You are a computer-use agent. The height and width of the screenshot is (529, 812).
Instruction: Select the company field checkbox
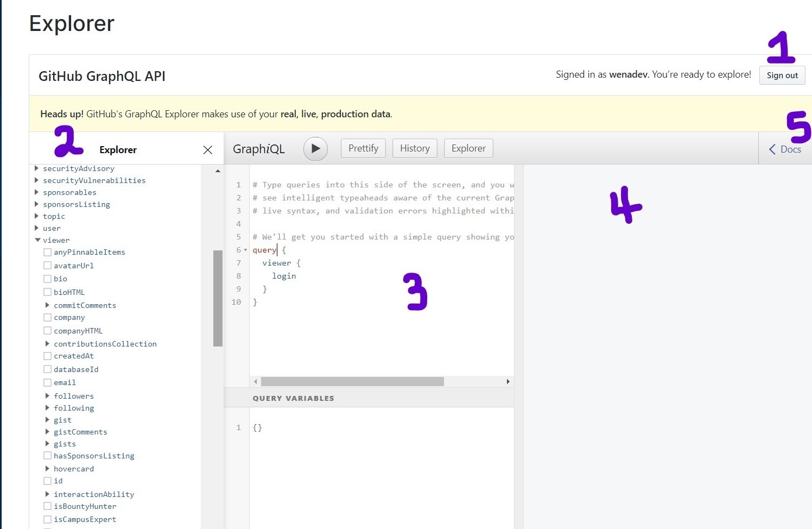(x=47, y=317)
